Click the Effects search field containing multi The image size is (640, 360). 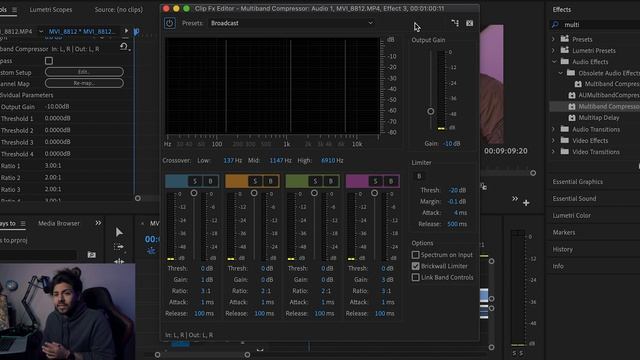point(600,24)
